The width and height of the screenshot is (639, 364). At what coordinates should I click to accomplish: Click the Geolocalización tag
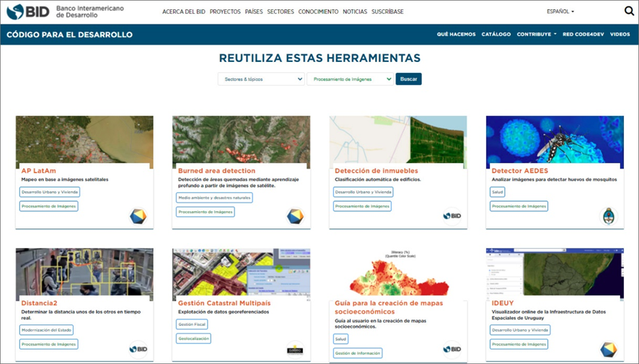[193, 338]
